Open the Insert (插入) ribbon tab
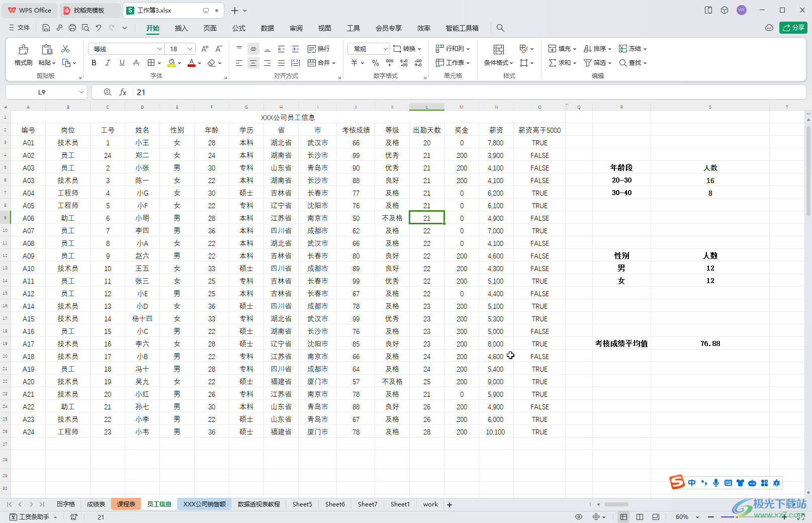 pyautogui.click(x=181, y=28)
